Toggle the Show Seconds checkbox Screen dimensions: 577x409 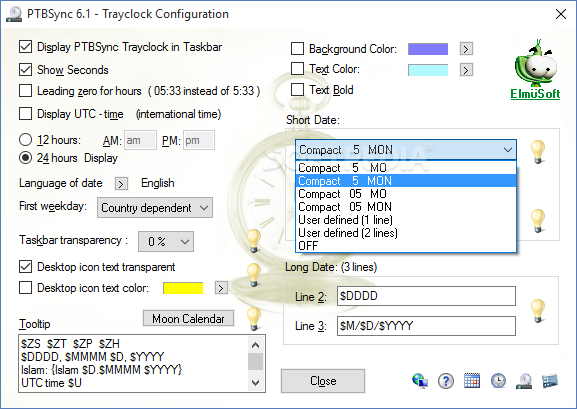tap(25, 70)
